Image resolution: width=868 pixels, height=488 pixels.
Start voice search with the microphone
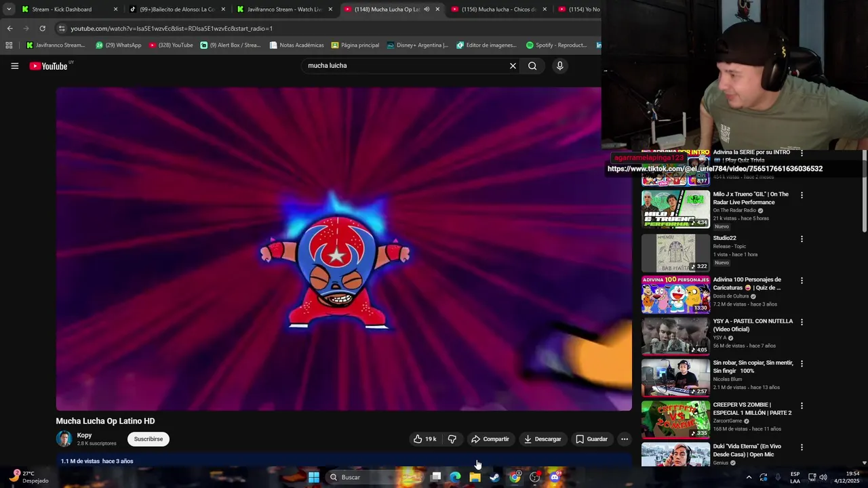point(559,66)
